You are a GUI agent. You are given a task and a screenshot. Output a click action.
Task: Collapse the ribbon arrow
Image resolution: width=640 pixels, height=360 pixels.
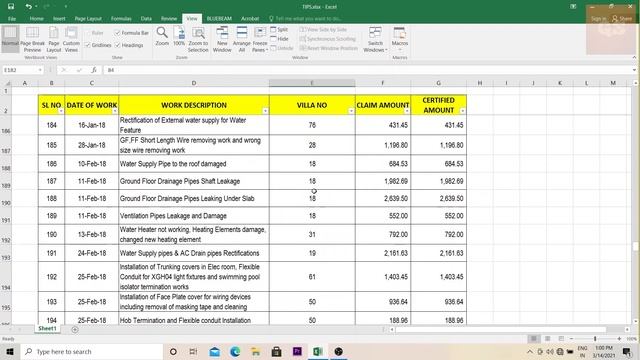(x=634, y=58)
